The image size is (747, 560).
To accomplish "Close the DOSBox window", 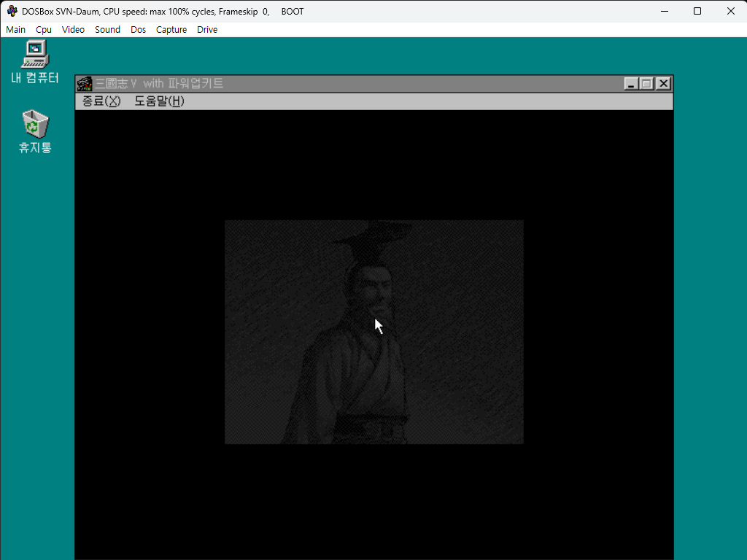I will pyautogui.click(x=731, y=11).
